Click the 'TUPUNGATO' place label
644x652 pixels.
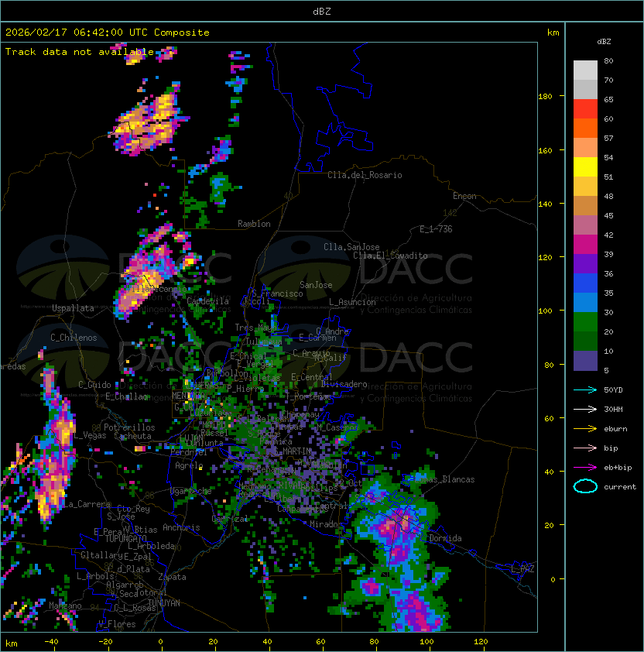[125, 539]
